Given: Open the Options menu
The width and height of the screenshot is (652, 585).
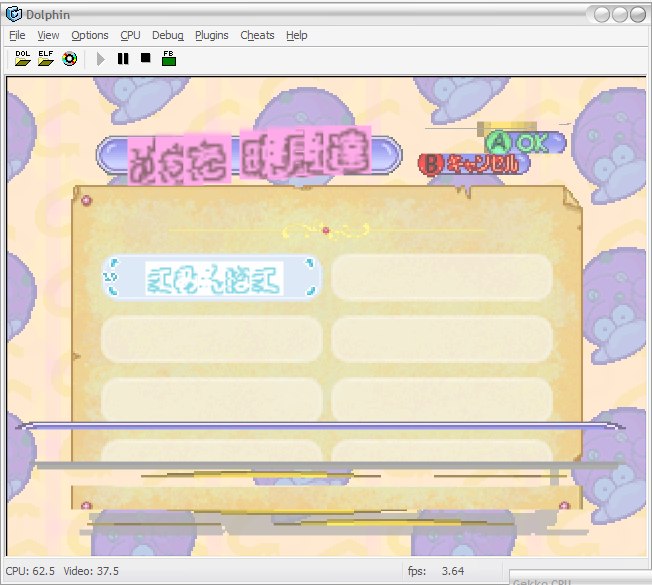Looking at the screenshot, I should coord(90,35).
